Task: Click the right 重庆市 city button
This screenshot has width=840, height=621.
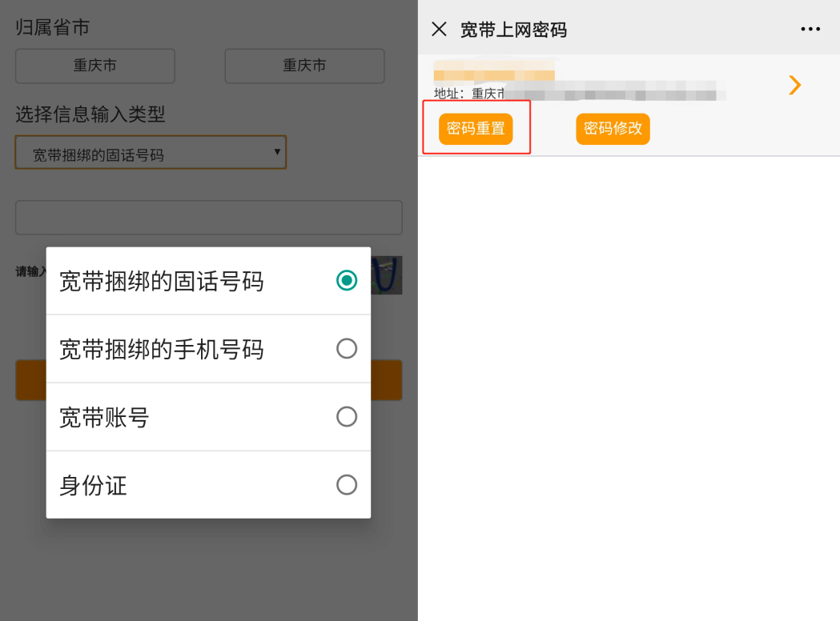Action: click(303, 66)
